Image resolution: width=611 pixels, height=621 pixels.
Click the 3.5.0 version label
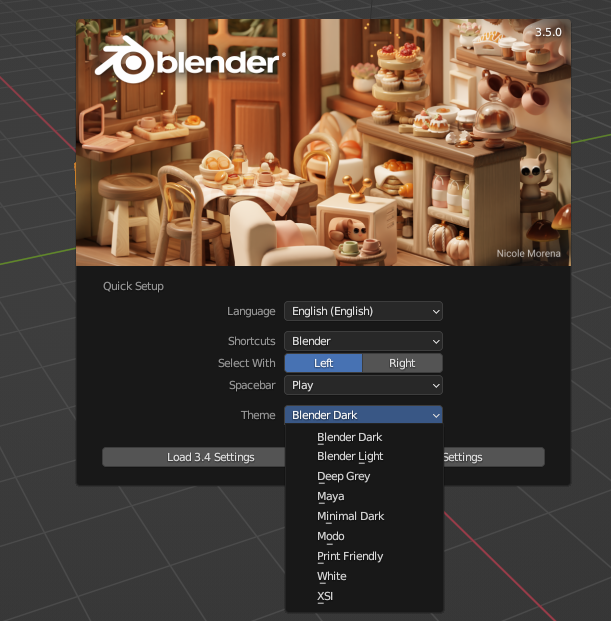(548, 32)
